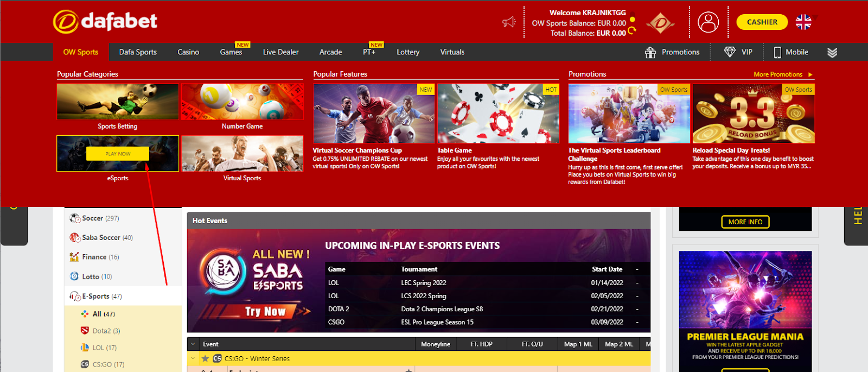Click the All (47) colored dots icon
868x372 pixels.
[85, 314]
